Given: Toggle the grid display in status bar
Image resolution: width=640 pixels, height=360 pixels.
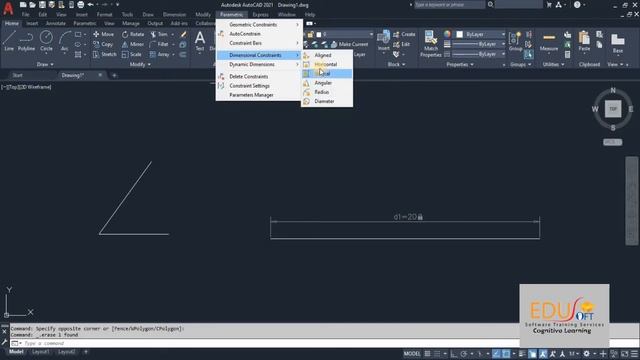Looking at the screenshot, I should pos(427,354).
